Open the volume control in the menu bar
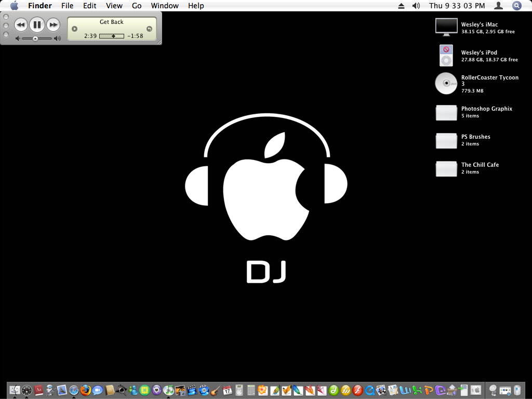This screenshot has width=532, height=399. click(416, 6)
